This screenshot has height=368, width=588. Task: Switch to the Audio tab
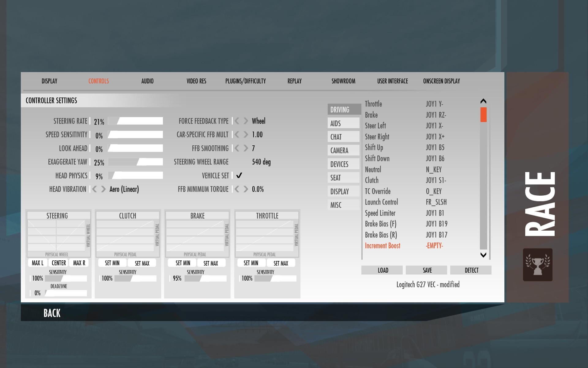coord(147,81)
